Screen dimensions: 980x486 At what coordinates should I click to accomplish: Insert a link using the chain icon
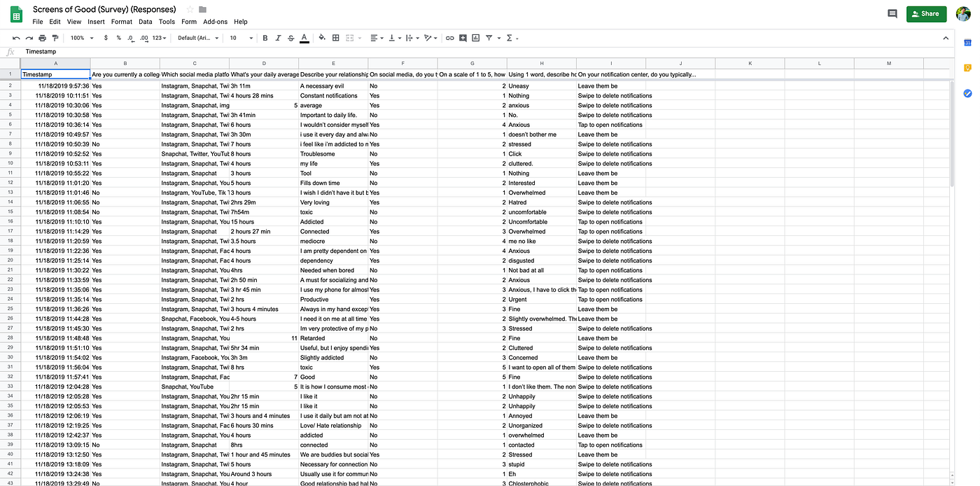[x=450, y=38]
